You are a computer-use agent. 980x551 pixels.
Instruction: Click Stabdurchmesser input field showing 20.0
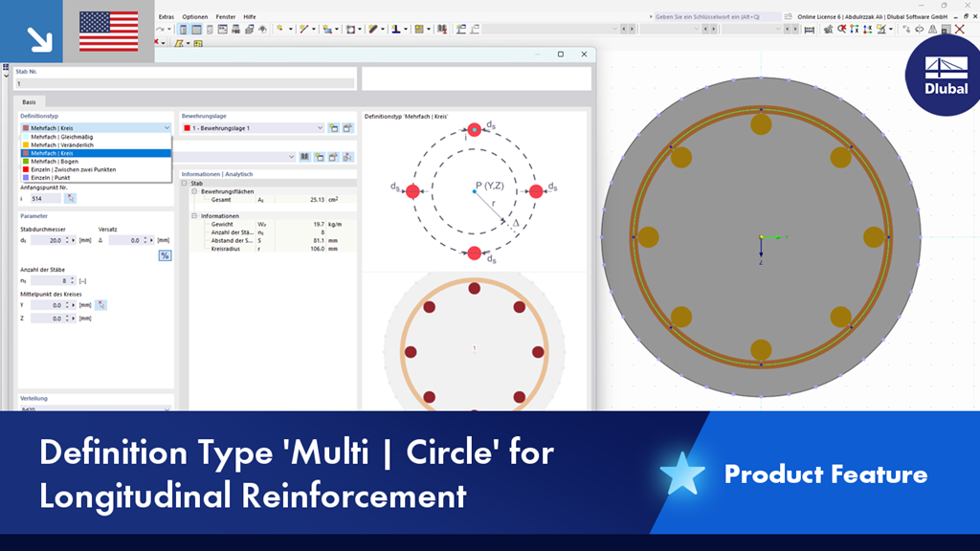[x=47, y=240]
